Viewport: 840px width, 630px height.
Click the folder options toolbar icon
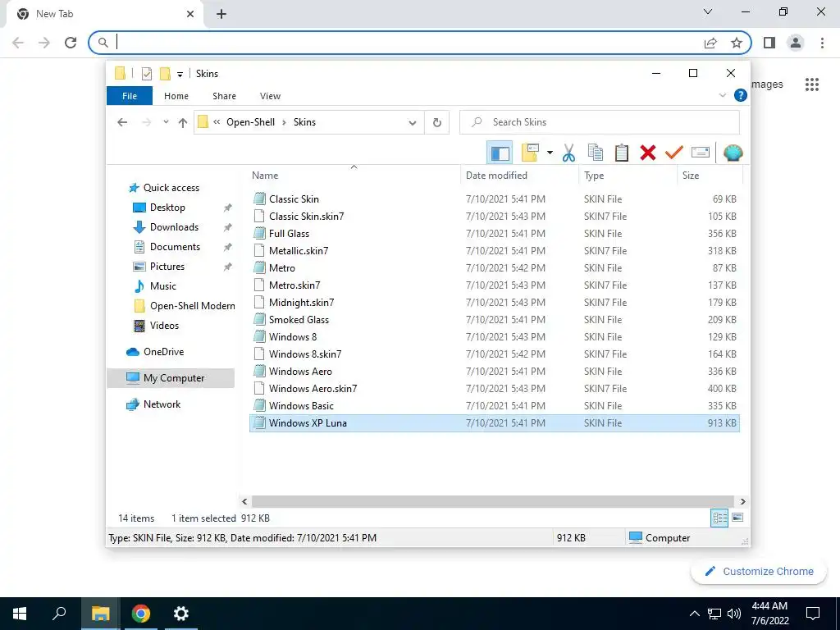(530, 153)
